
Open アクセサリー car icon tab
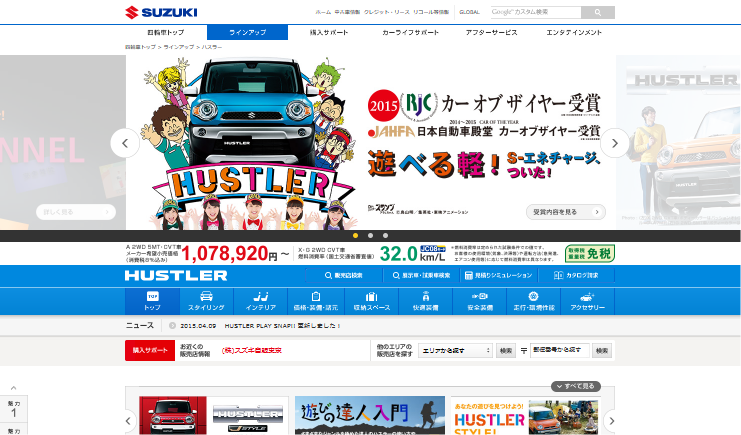(587, 301)
